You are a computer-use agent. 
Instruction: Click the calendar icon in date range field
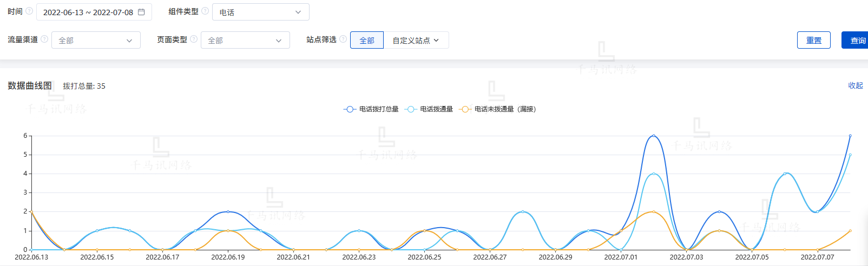tap(141, 12)
